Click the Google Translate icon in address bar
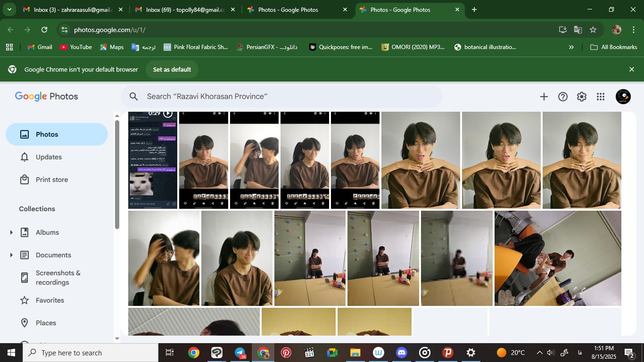Screen dimensions: 644x362 coord(578,30)
